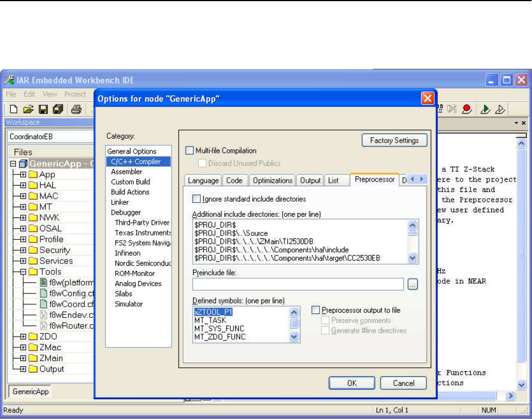
Task: Switch to the Code tab
Action: (x=234, y=181)
